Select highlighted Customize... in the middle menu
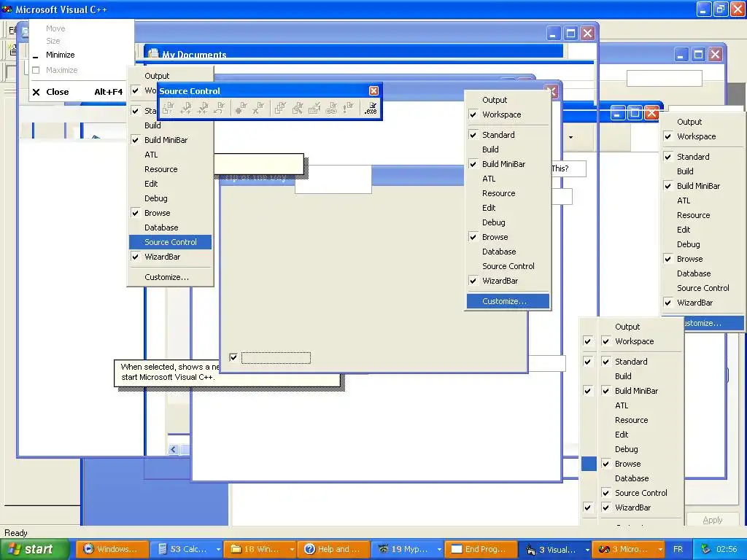747x560 pixels. pyautogui.click(x=508, y=301)
